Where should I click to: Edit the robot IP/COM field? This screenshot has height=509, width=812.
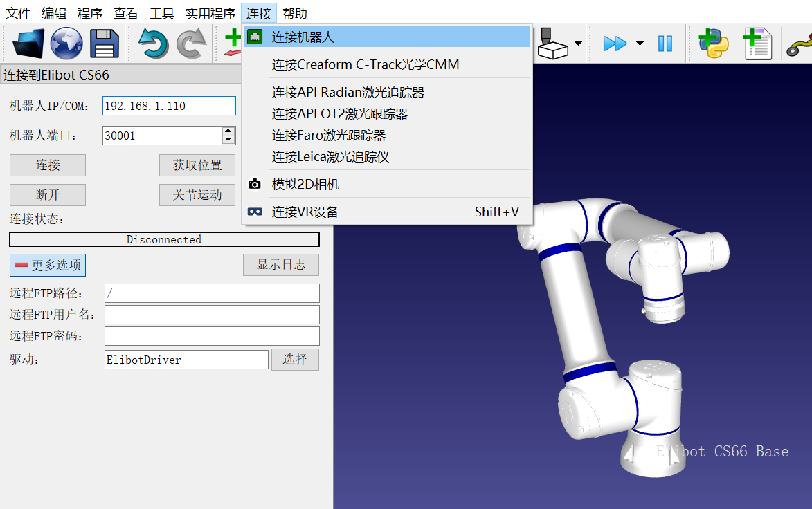pos(169,106)
